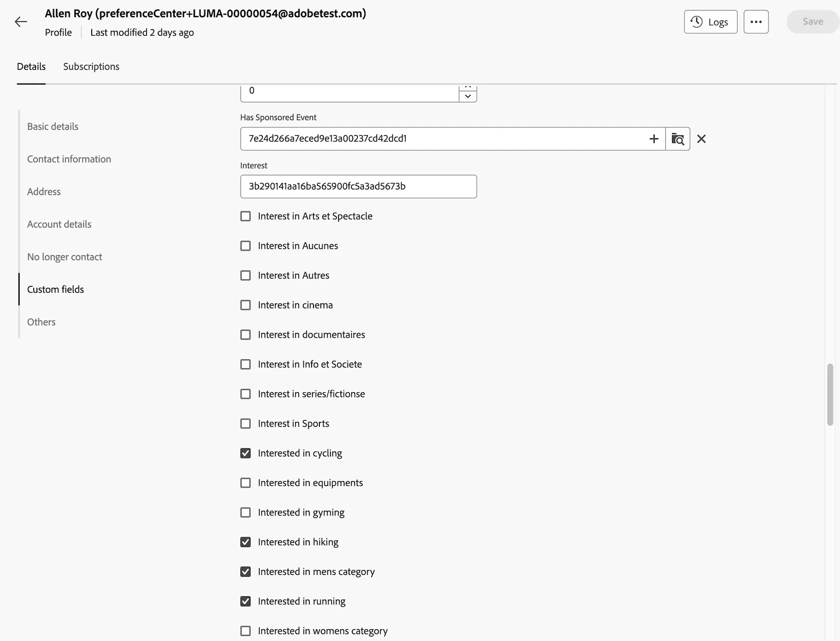
Task: Check Interested in equipments
Action: click(x=245, y=483)
